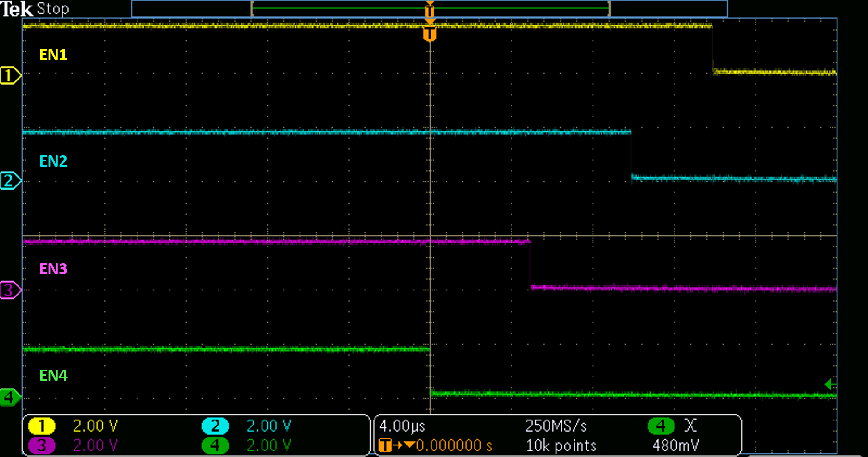This screenshot has width=868, height=457.
Task: Click the 250MS/s sample rate readout
Action: [556, 426]
